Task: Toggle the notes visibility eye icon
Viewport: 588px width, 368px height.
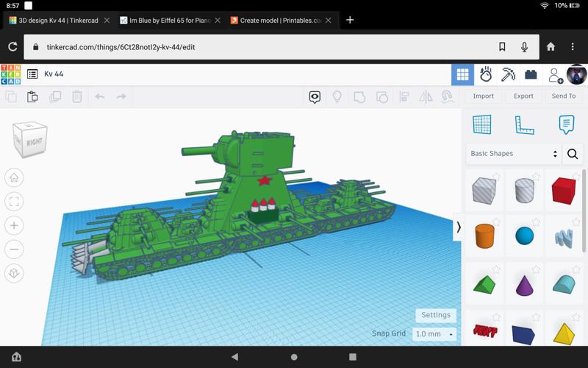Action: click(x=315, y=97)
